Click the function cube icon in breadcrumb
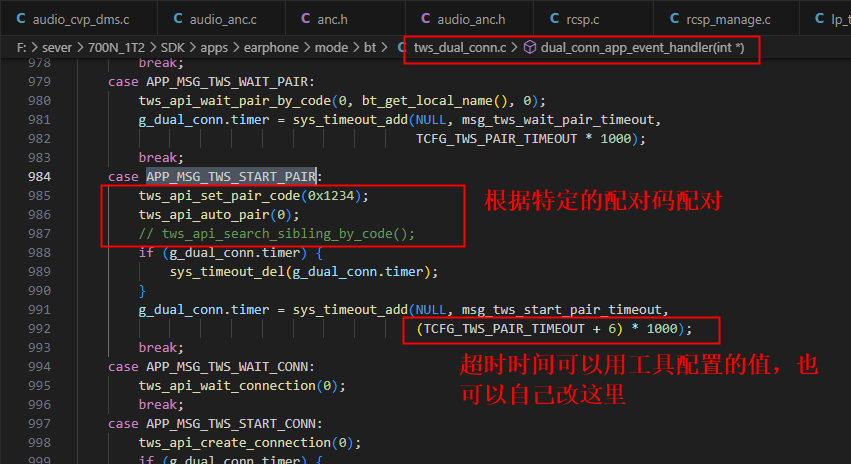 [530, 47]
